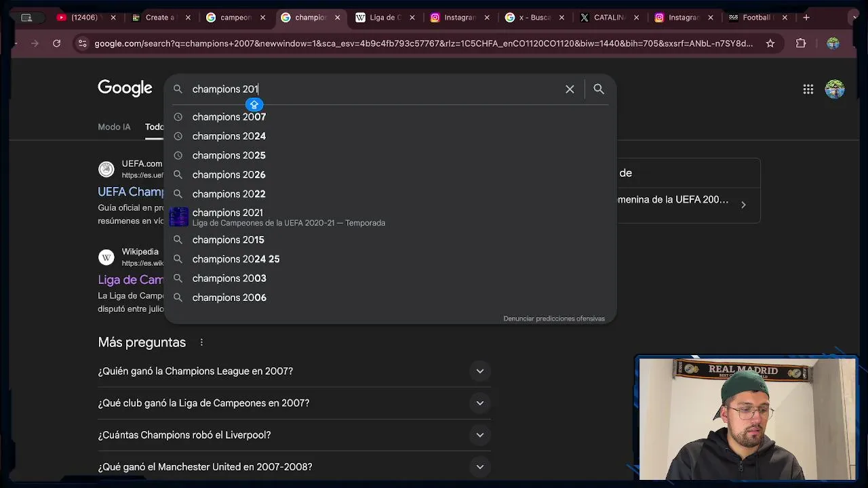Click the champions 2021 suggestion thumbnail
Screen dimensions: 868x488
click(178, 217)
